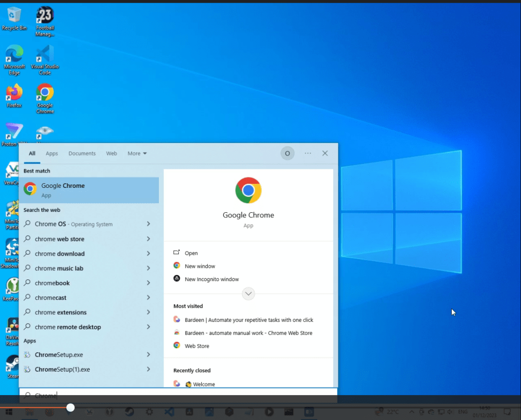Open the Web Store most visited link
Image resolution: width=521 pixels, height=420 pixels.
(x=197, y=346)
